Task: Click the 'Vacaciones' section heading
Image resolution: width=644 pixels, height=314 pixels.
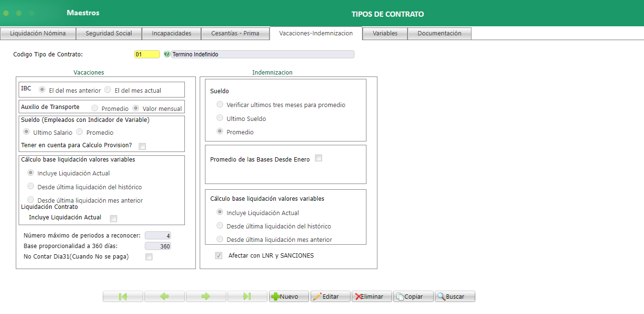Action: pos(89,73)
